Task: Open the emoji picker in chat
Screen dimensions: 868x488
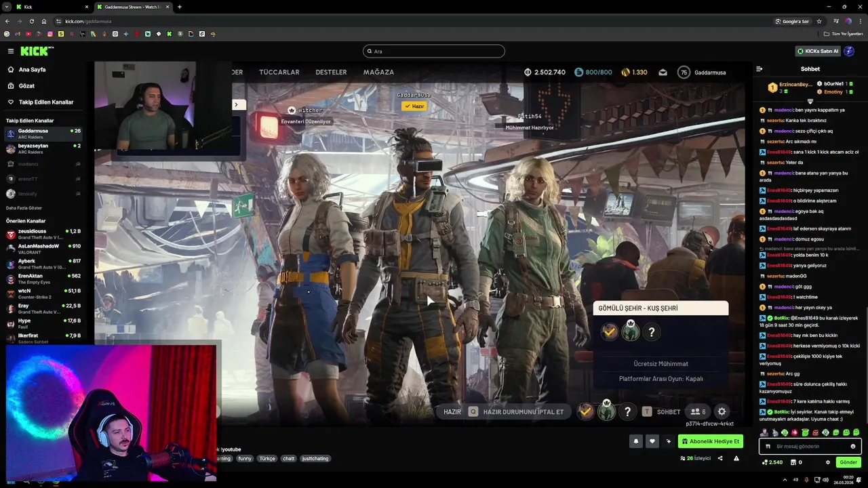Action: pos(853,446)
